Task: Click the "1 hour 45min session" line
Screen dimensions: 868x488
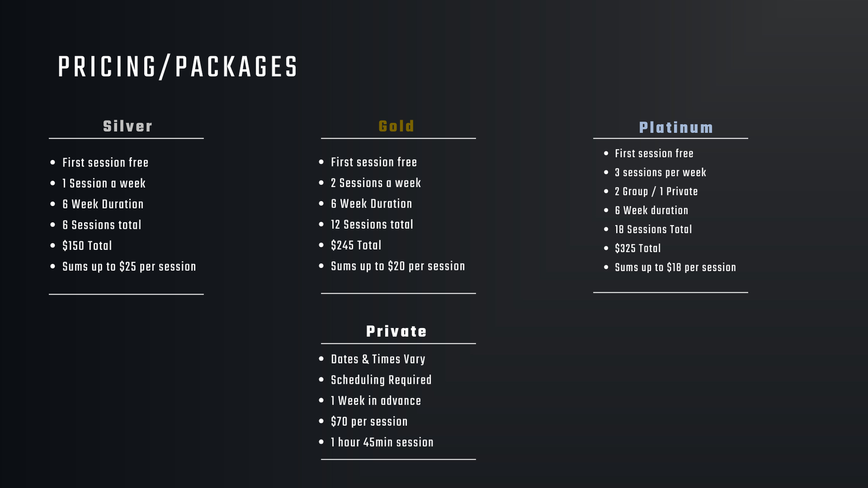Action: 382,442
